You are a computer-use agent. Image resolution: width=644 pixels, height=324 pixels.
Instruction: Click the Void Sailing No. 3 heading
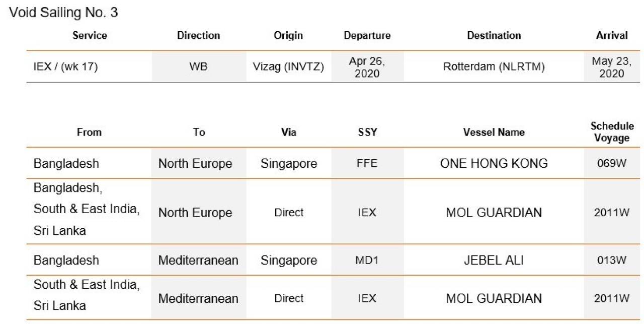coord(64,13)
